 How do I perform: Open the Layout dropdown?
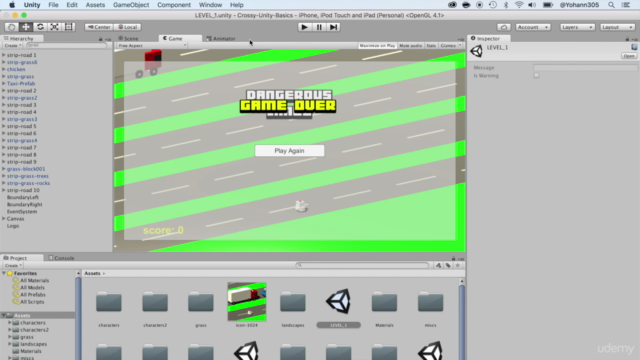(618, 27)
